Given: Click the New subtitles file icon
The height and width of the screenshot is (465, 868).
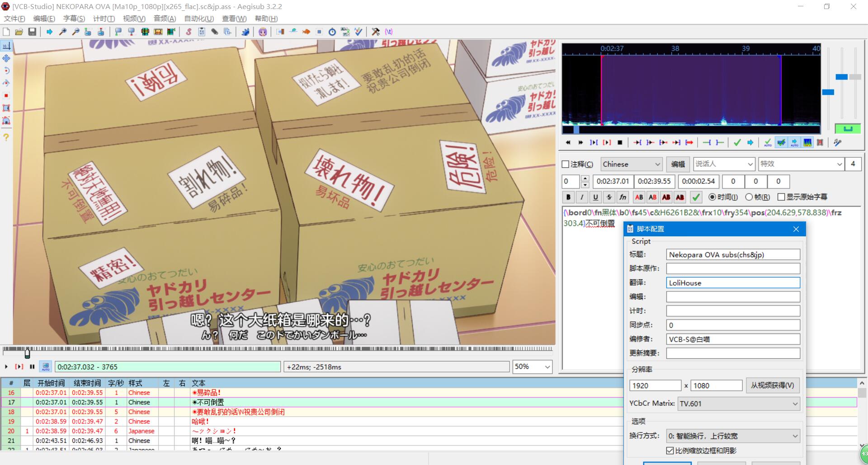Looking at the screenshot, I should pos(6,32).
